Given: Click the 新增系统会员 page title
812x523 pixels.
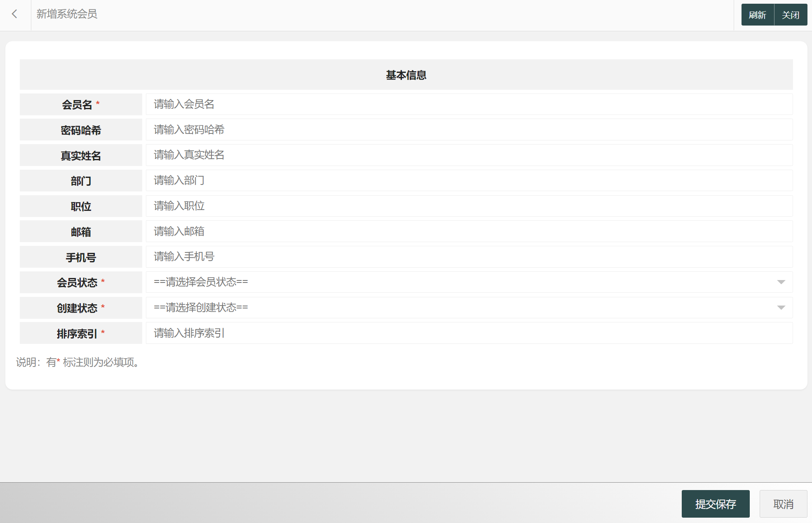Looking at the screenshot, I should coord(67,14).
